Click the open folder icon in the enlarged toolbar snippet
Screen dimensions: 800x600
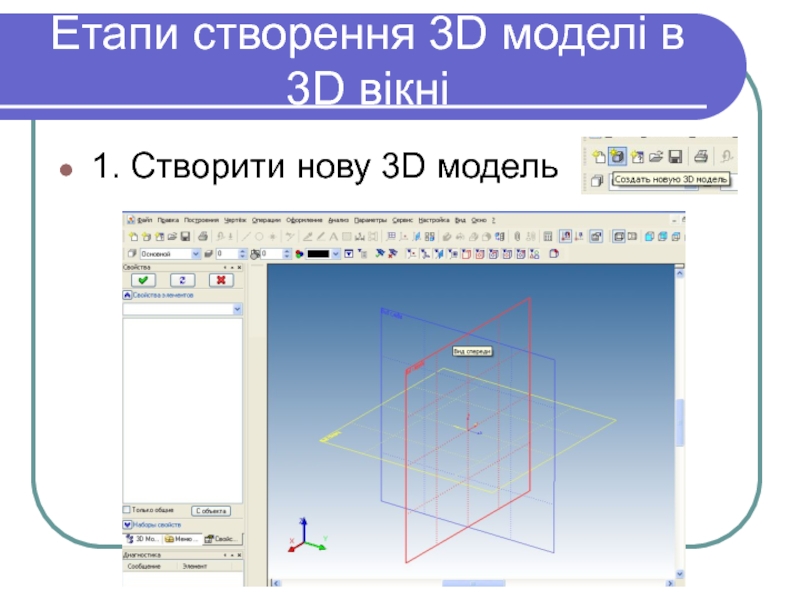656,156
